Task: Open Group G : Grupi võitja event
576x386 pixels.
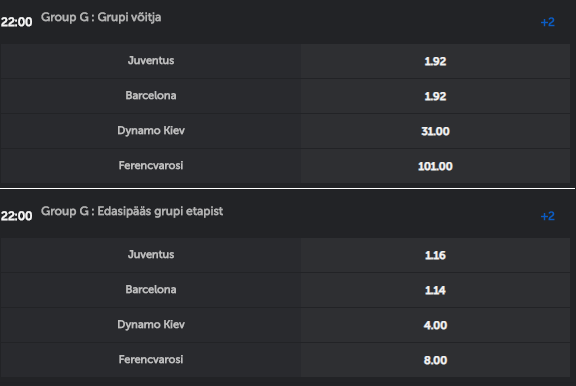Action: tap(101, 17)
